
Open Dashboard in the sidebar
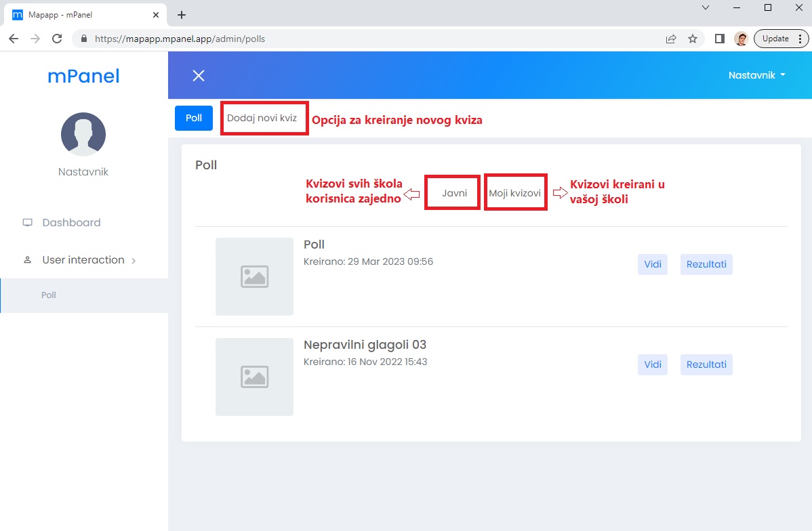[71, 223]
